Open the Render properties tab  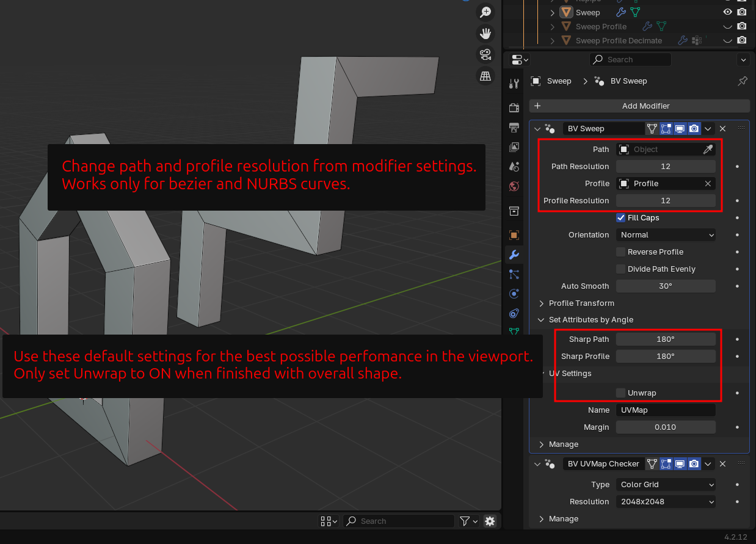pos(514,107)
